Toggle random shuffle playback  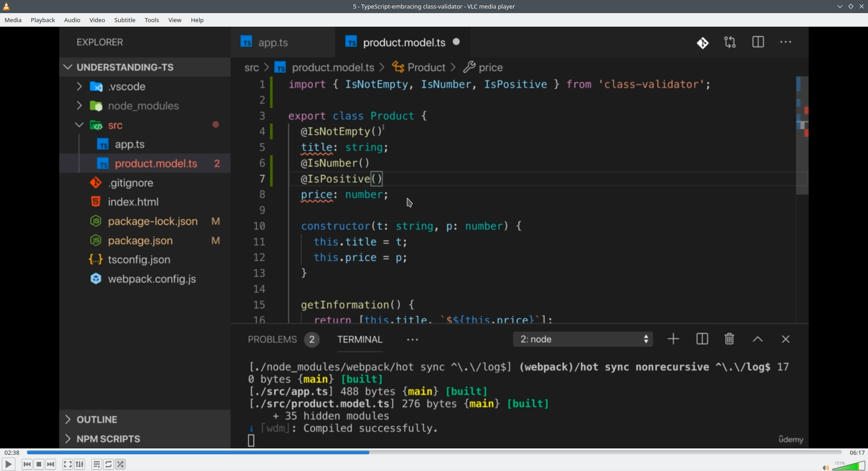point(120,464)
